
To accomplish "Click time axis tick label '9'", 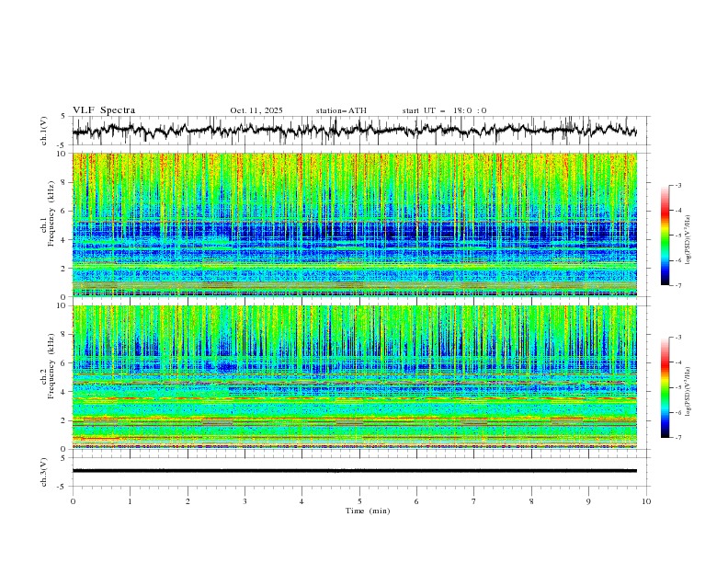I will (x=588, y=501).
